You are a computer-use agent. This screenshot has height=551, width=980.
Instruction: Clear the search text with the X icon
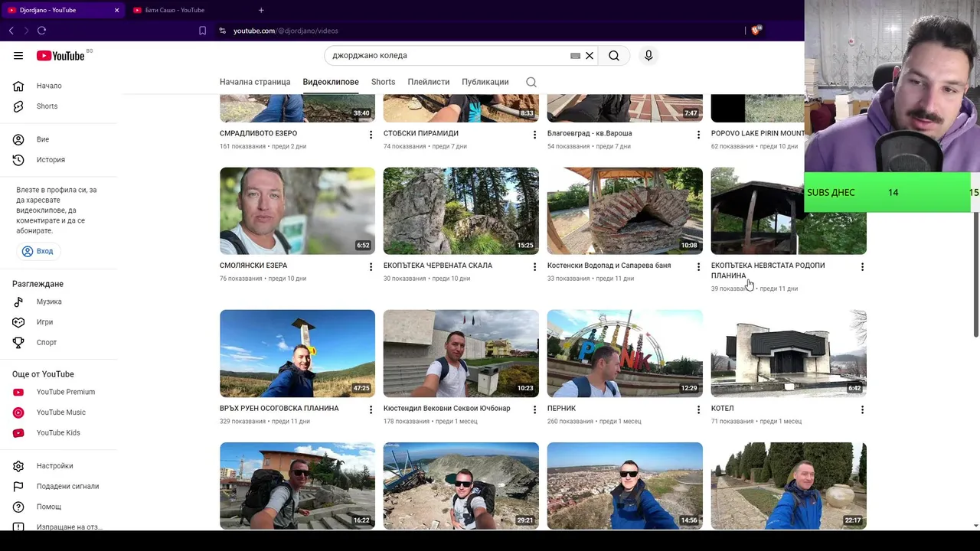pos(590,55)
